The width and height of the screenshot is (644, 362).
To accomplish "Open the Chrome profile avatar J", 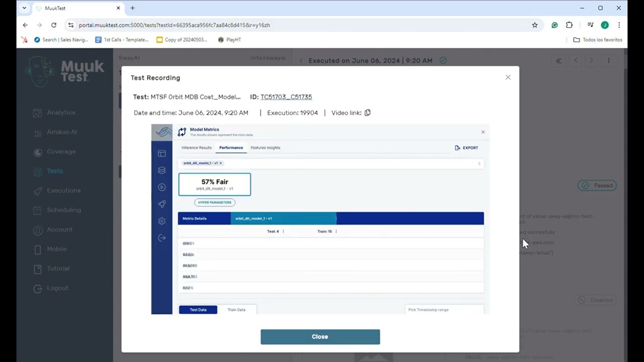I will (605, 25).
